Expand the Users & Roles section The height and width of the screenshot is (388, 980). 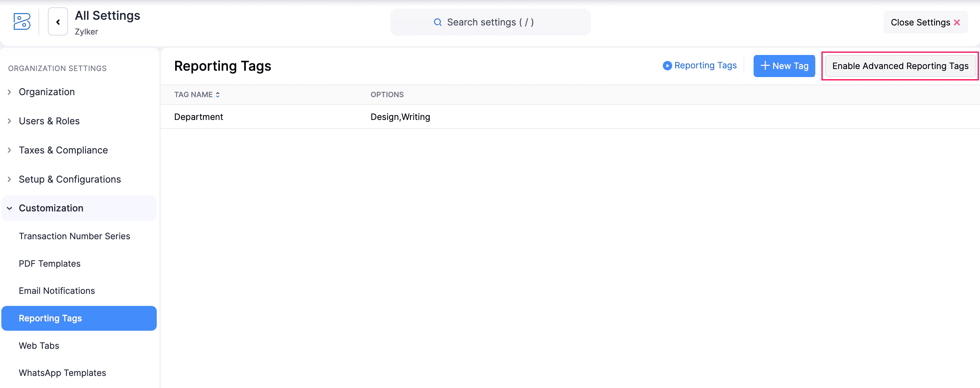[x=49, y=121]
